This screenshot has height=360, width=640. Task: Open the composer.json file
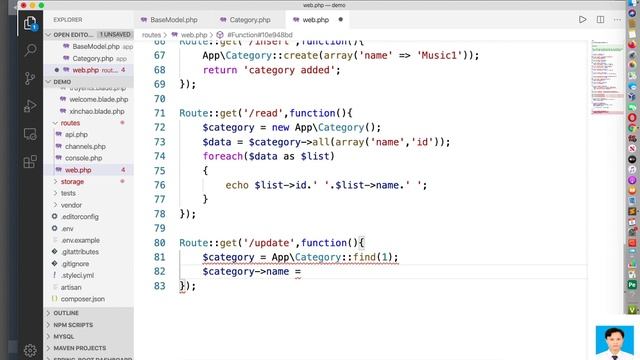[89, 299]
